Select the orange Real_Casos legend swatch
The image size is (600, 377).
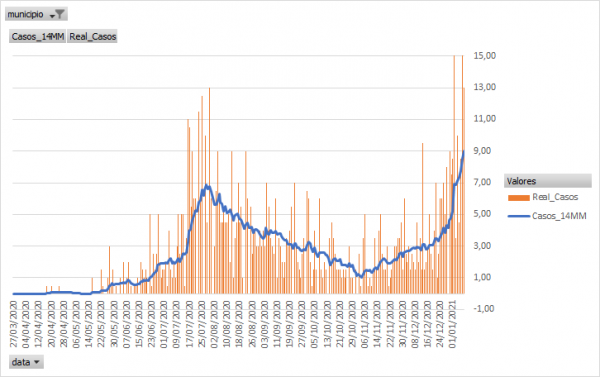pos(518,197)
